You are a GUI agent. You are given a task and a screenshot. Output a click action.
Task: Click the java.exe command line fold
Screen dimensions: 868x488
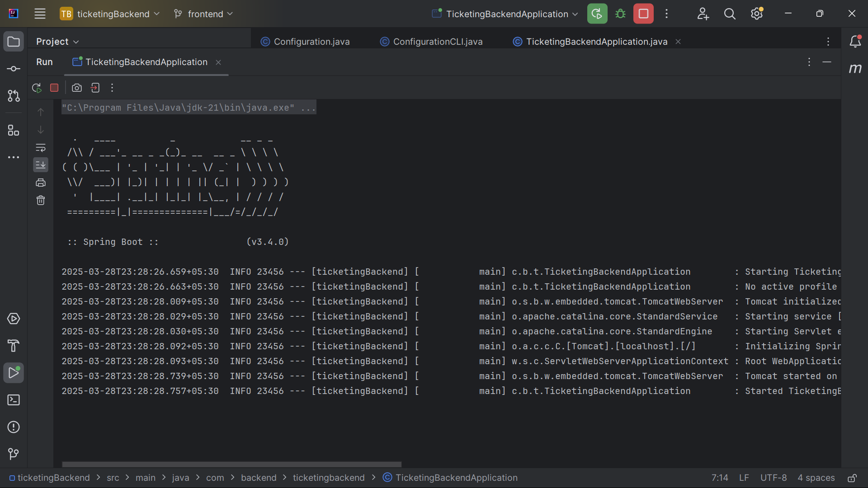(189, 108)
